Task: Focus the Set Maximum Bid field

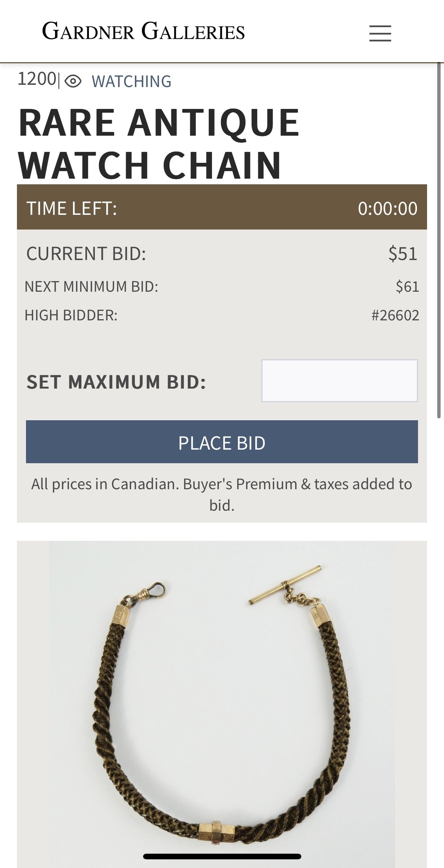Action: [339, 380]
